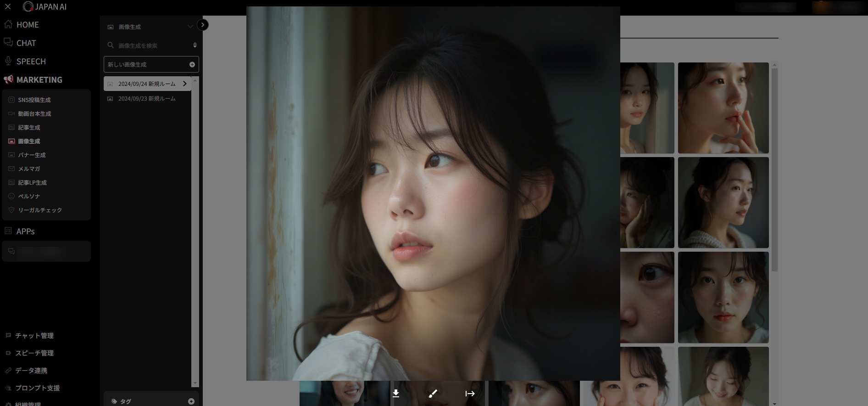
Task: Add a tag with the タグ plus icon
Action: pyautogui.click(x=191, y=401)
